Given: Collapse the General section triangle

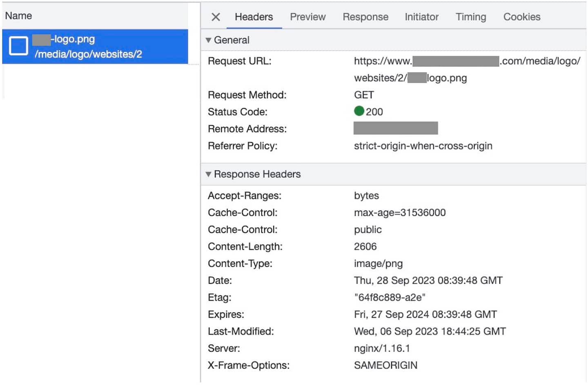Looking at the screenshot, I should [x=209, y=40].
